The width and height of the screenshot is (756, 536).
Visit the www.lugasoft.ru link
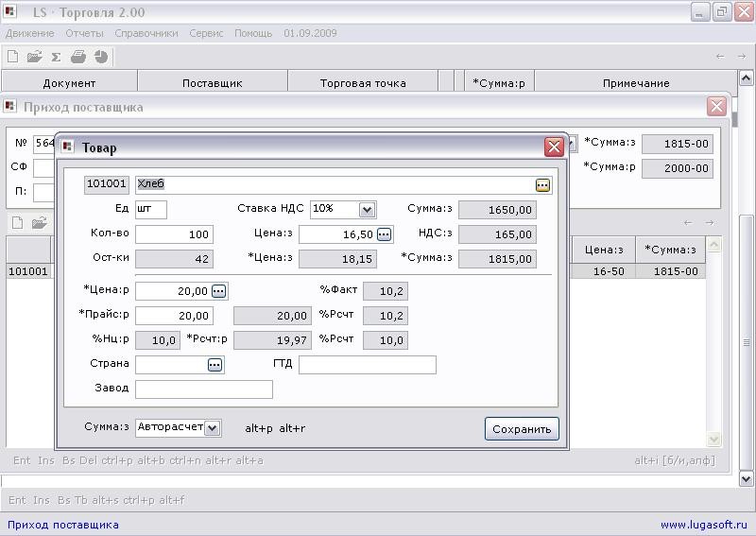pos(703,525)
